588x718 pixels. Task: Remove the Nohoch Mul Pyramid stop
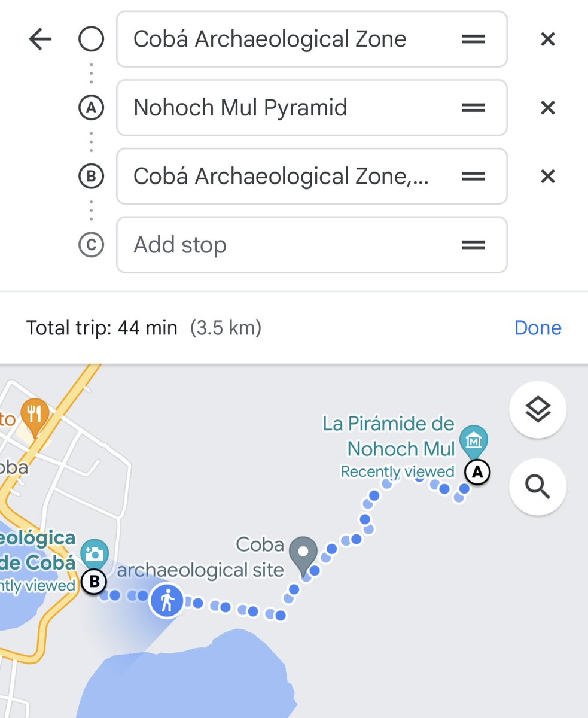pos(547,108)
